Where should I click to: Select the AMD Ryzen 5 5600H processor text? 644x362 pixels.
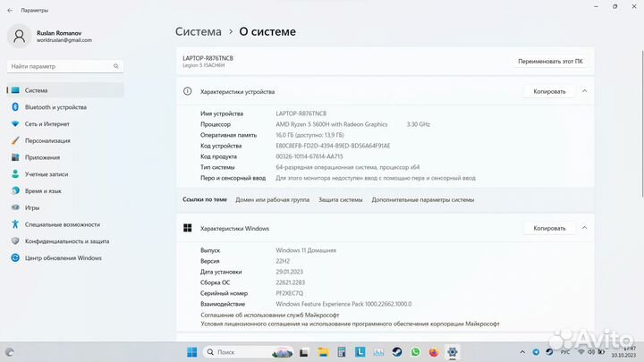tap(332, 124)
